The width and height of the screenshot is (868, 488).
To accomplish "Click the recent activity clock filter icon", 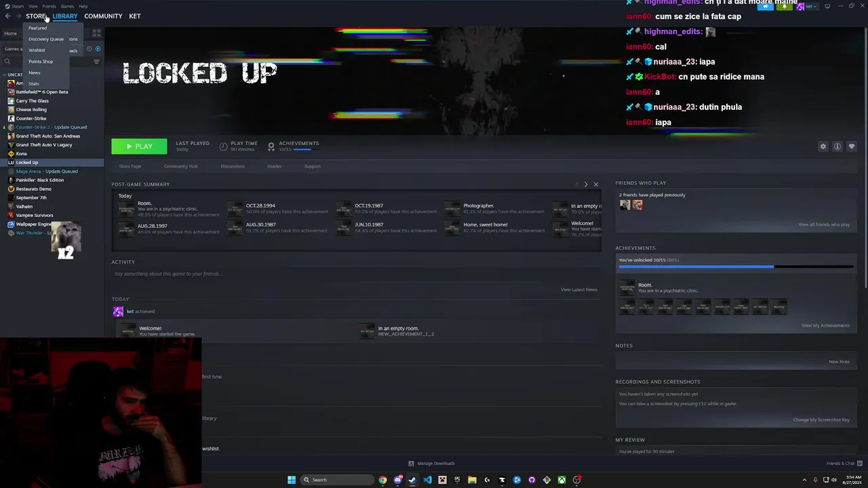I will point(89,49).
